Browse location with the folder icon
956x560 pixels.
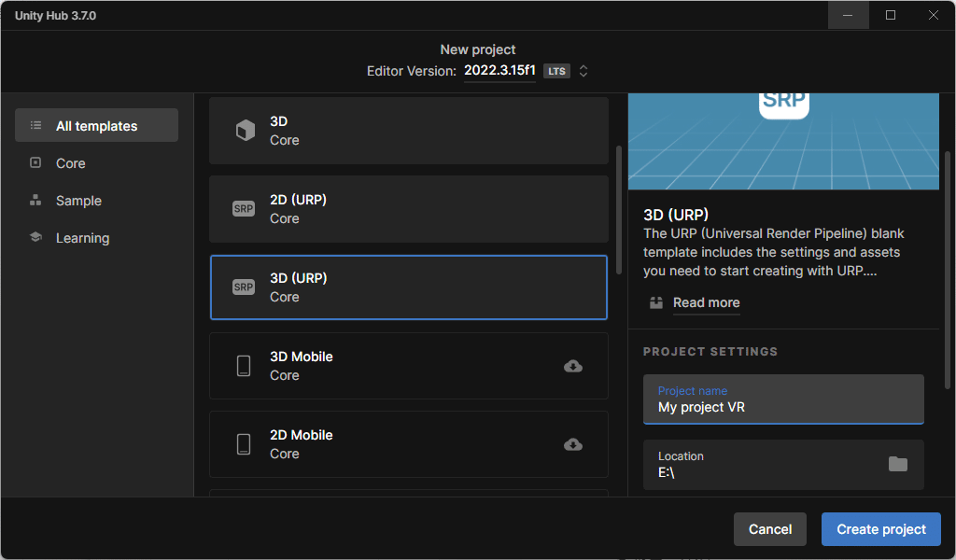tap(897, 464)
